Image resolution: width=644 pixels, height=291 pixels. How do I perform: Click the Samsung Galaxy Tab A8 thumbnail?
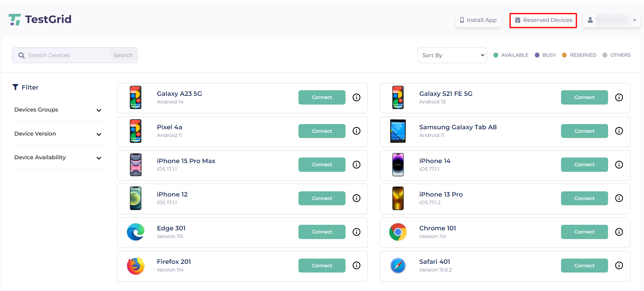coord(398,131)
